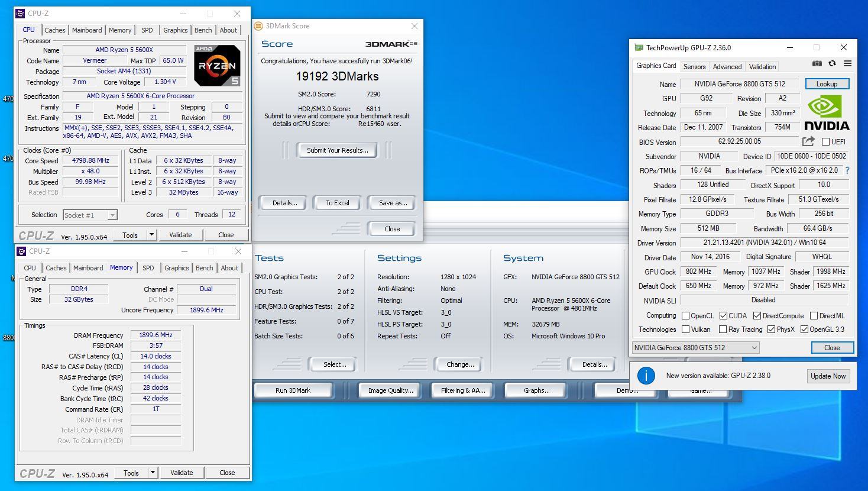This screenshot has width=868, height=491.
Task: Click the 19192 3DMarks score text
Action: pyautogui.click(x=337, y=76)
